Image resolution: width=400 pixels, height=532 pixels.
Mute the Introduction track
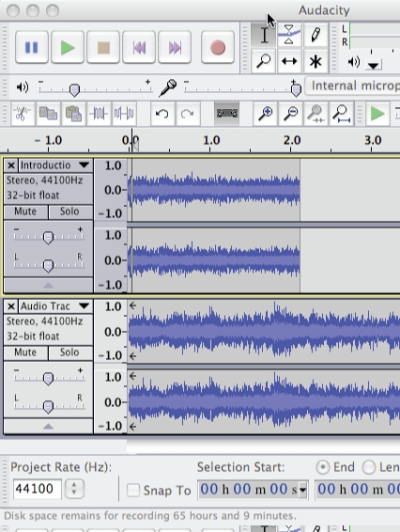25,211
